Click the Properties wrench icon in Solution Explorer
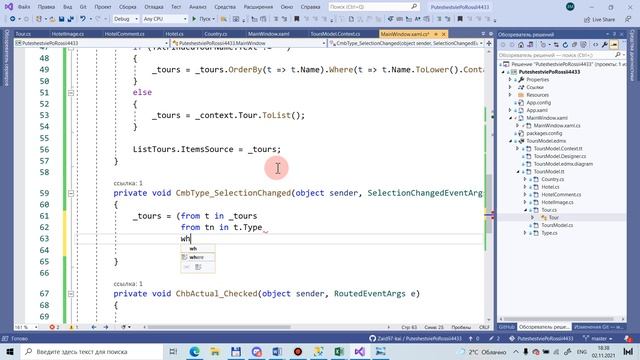Viewport: 640px width, 360px height. coord(605,45)
